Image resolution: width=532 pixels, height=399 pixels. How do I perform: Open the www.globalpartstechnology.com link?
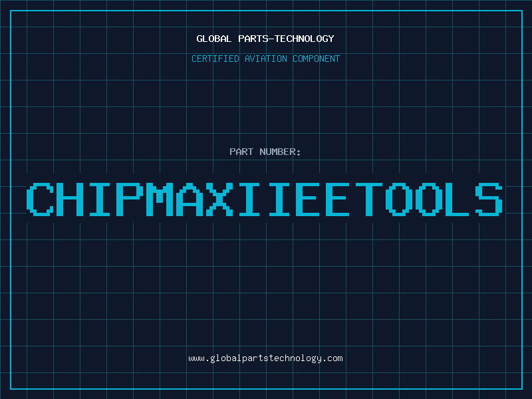point(265,358)
